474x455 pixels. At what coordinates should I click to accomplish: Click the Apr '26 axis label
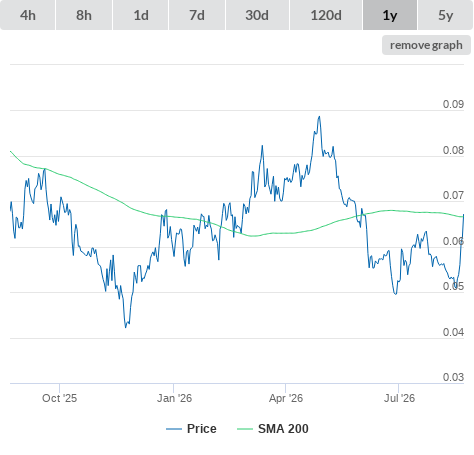pos(286,398)
